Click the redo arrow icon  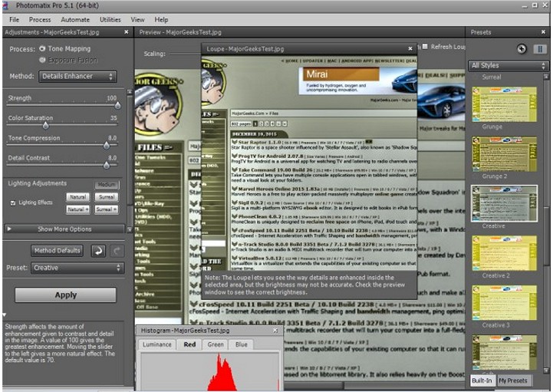click(117, 251)
